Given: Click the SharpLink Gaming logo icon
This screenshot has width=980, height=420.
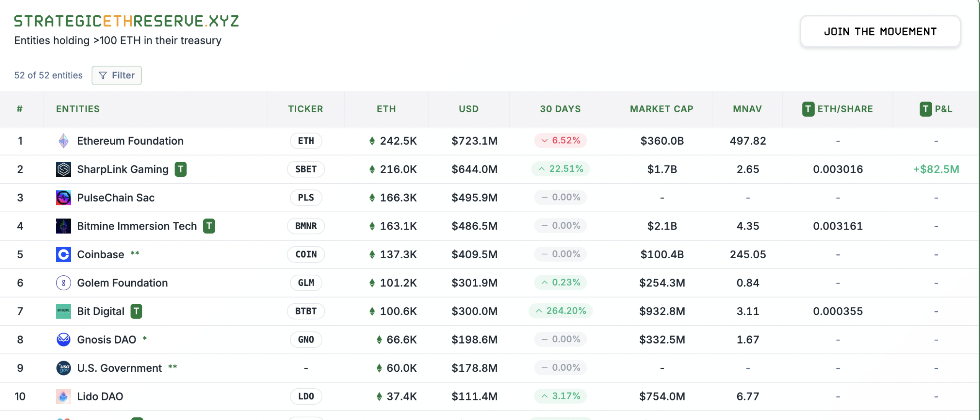Looking at the screenshot, I should tap(63, 169).
